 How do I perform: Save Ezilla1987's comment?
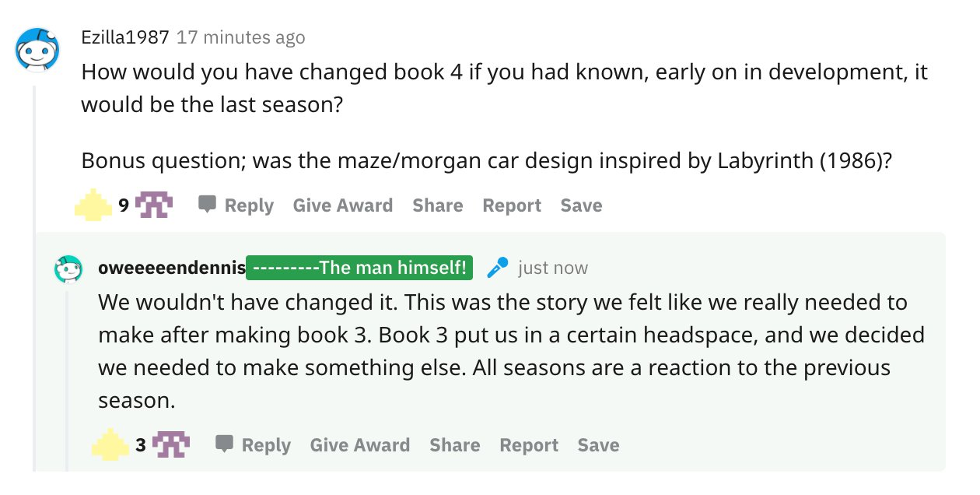pos(581,205)
